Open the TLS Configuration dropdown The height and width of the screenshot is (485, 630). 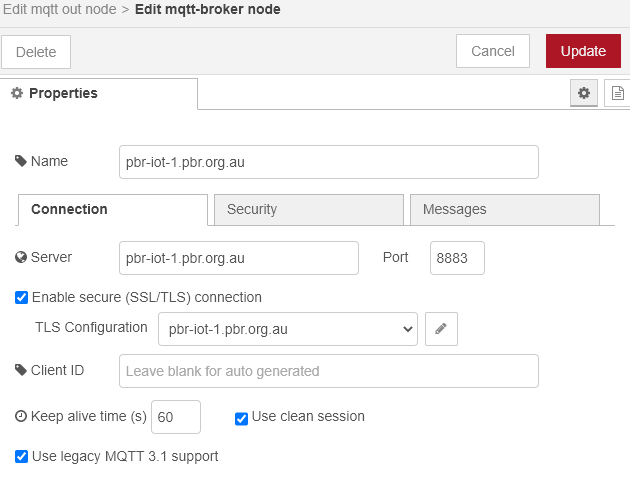pyautogui.click(x=288, y=329)
